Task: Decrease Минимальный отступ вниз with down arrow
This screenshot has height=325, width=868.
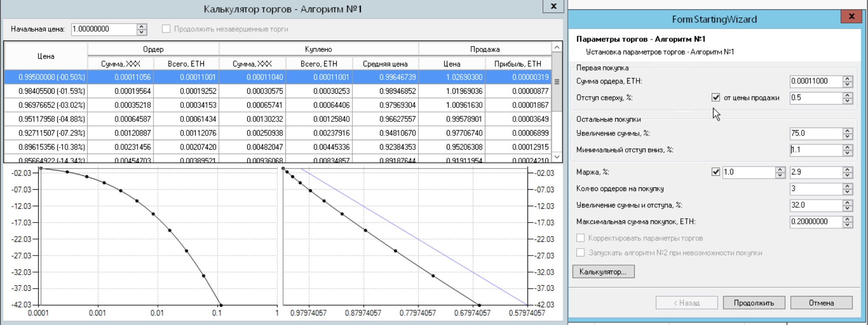Action: click(x=848, y=153)
